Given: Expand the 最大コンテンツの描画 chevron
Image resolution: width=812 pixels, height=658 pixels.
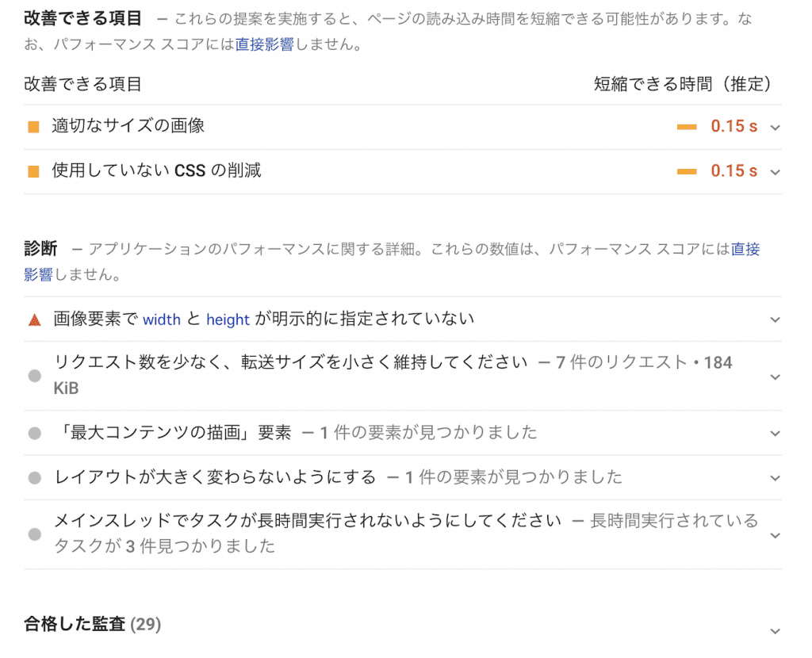Looking at the screenshot, I should (x=775, y=434).
